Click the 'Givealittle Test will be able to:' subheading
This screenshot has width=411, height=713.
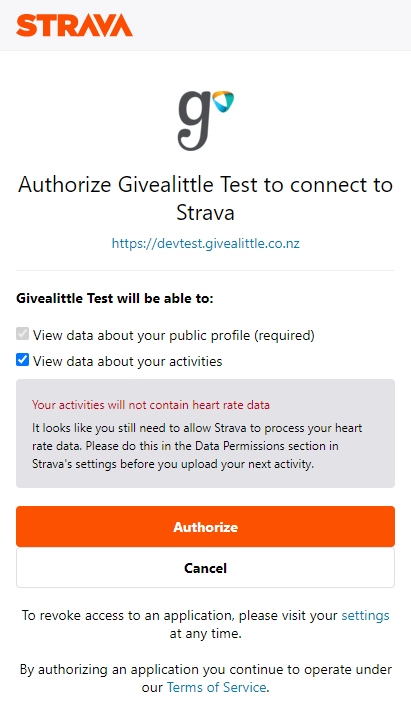(115, 298)
